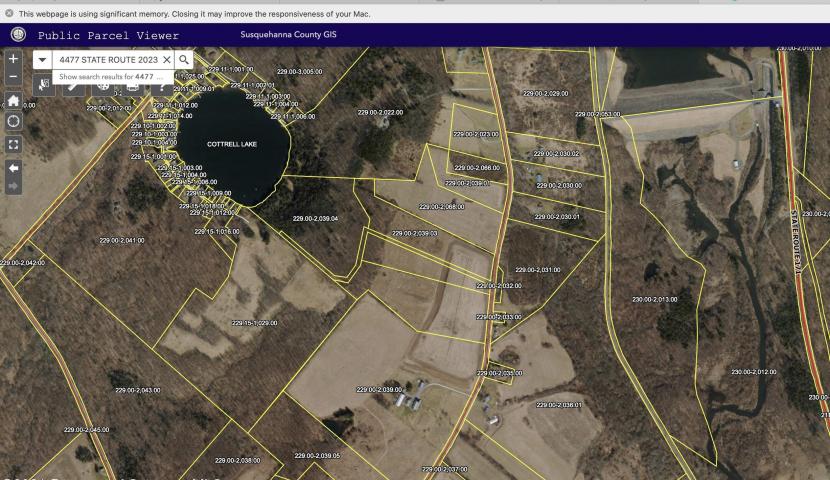Zoom out of the map
Screen dimensions: 830x480
pyautogui.click(x=13, y=77)
